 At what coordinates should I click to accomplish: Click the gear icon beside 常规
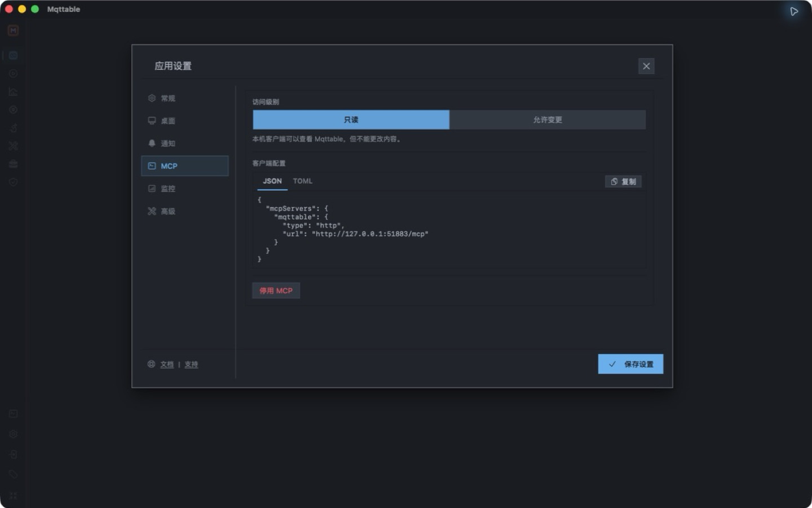click(x=152, y=98)
